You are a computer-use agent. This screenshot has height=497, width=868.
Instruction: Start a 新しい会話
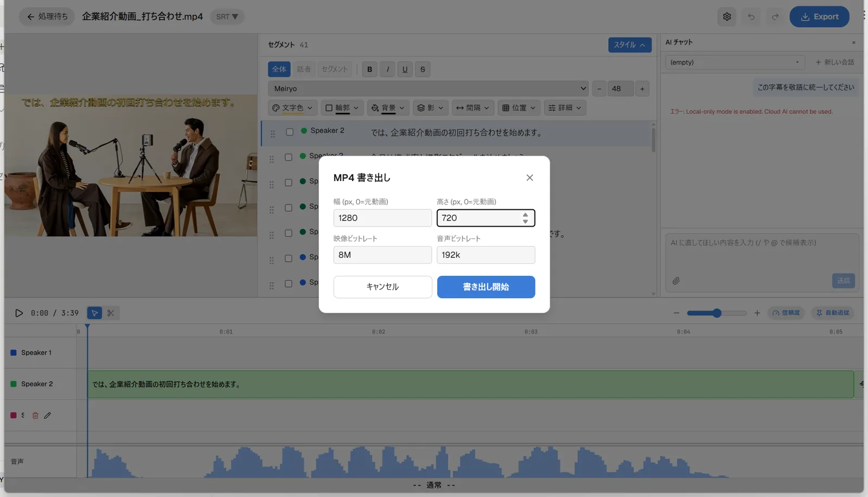(x=835, y=62)
